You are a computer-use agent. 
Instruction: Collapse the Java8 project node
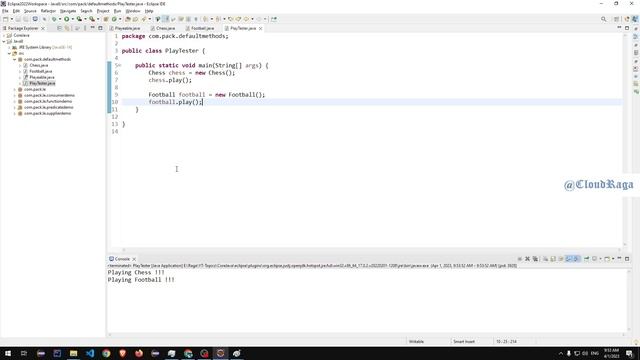pyautogui.click(x=4, y=41)
